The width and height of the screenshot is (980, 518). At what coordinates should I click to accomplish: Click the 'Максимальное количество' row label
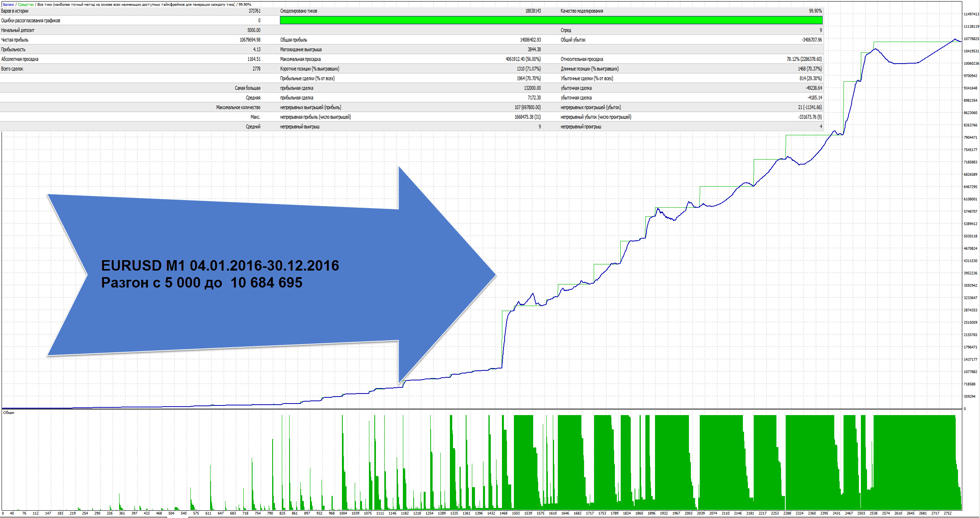tap(238, 108)
